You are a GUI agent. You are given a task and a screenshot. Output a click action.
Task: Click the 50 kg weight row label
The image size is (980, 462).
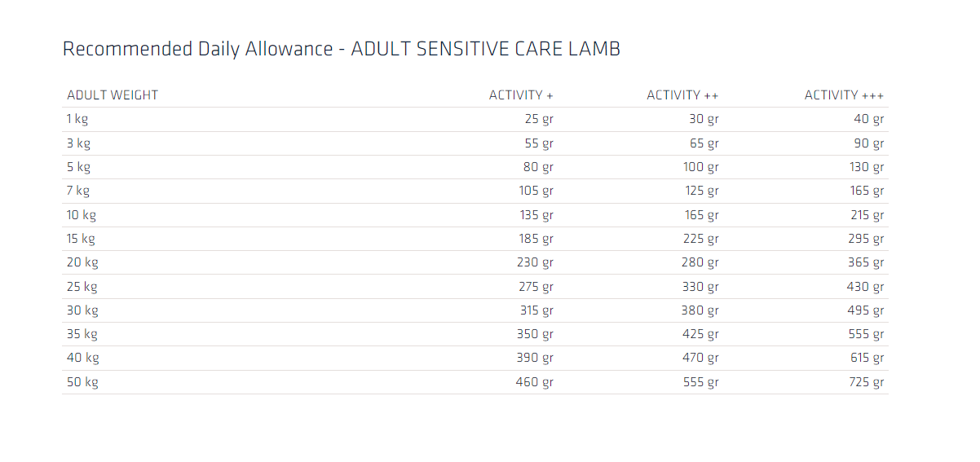(82, 382)
